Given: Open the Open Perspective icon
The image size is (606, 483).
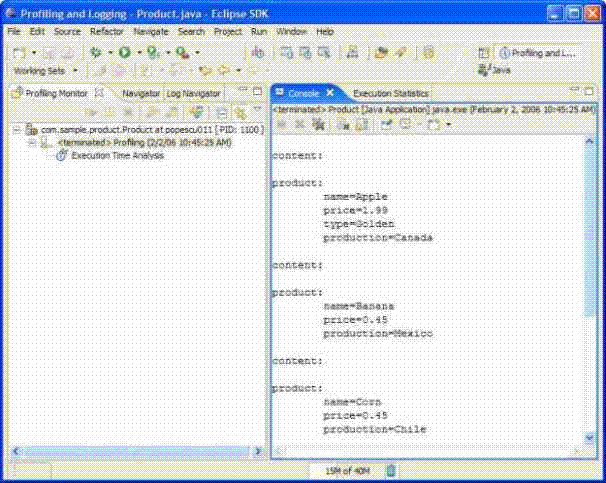Looking at the screenshot, I should (483, 52).
